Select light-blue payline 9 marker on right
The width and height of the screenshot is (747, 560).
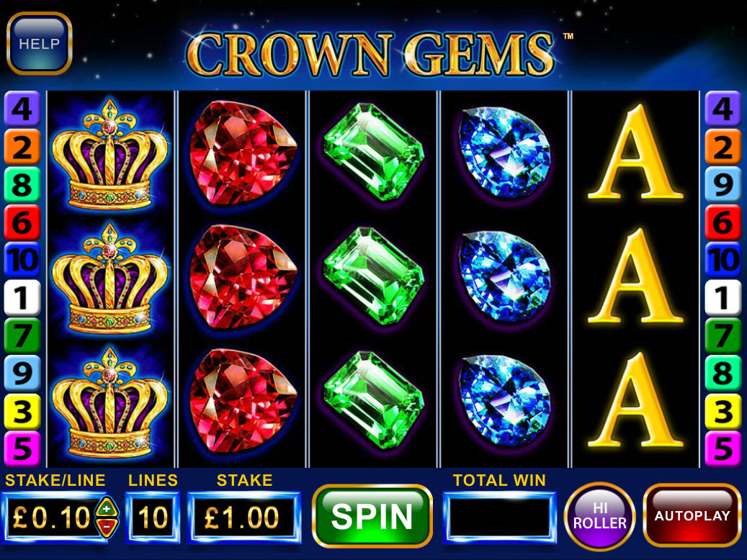[723, 185]
